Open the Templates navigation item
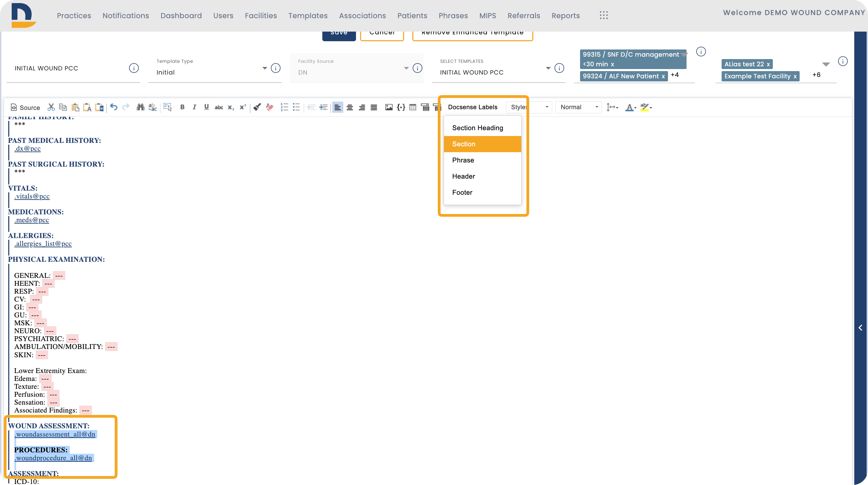This screenshot has width=868, height=485. coord(308,16)
